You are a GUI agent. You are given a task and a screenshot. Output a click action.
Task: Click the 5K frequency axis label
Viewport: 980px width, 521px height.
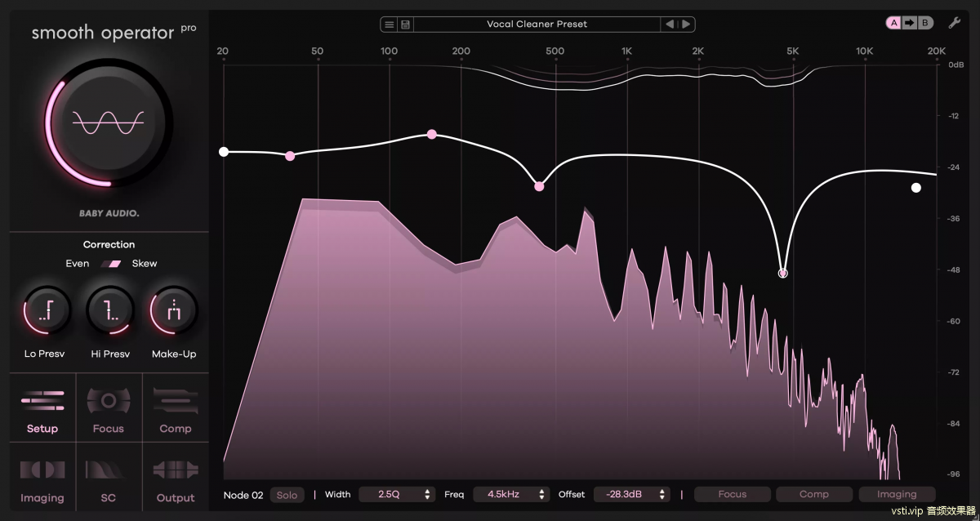click(792, 51)
